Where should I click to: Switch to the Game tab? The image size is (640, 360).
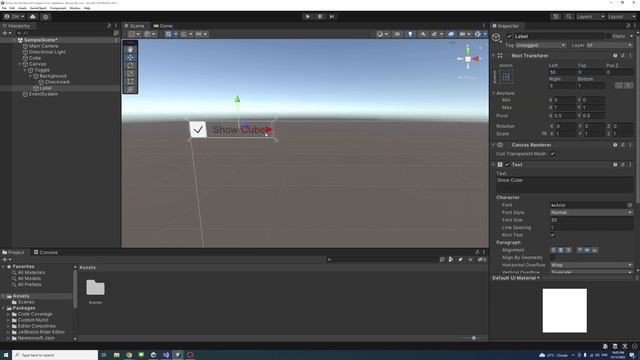pyautogui.click(x=163, y=26)
